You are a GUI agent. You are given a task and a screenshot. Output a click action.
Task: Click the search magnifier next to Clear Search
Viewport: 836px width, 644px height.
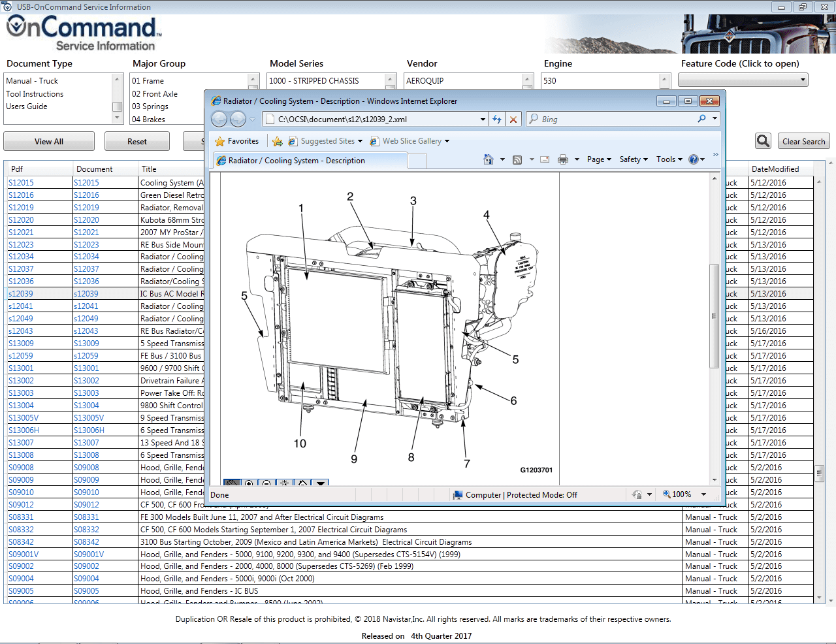[x=762, y=140]
